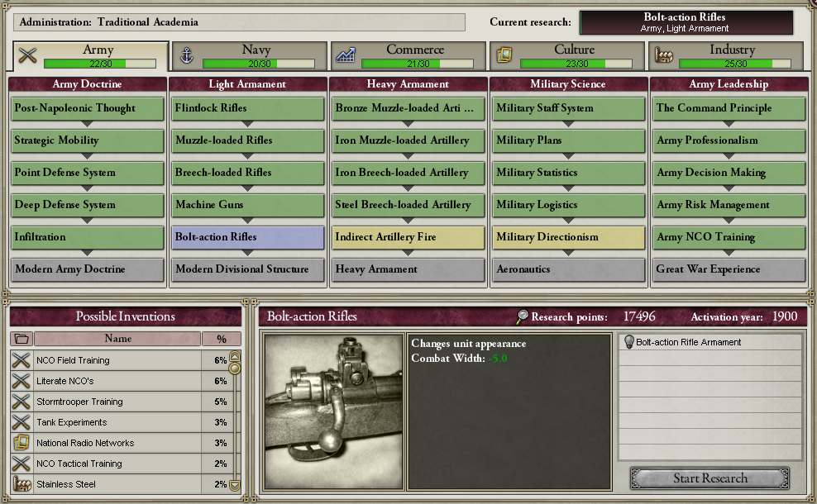Click the inventions list scrollbar handle

[235, 368]
